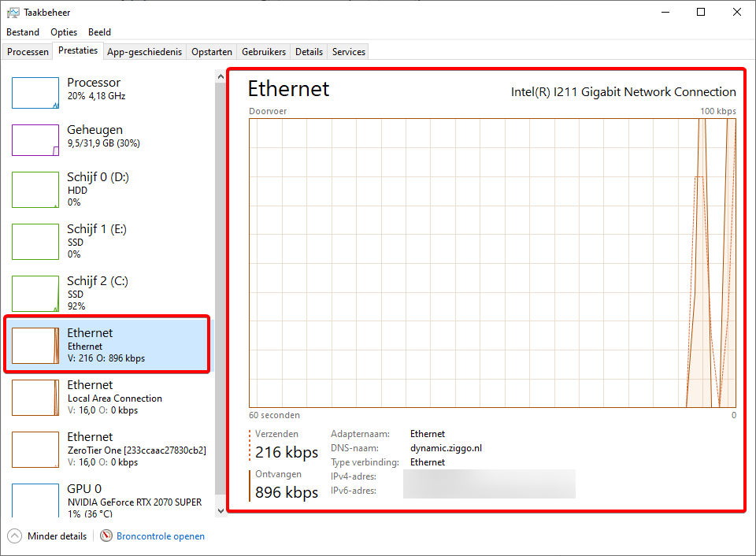Open the Services tab

click(x=348, y=52)
